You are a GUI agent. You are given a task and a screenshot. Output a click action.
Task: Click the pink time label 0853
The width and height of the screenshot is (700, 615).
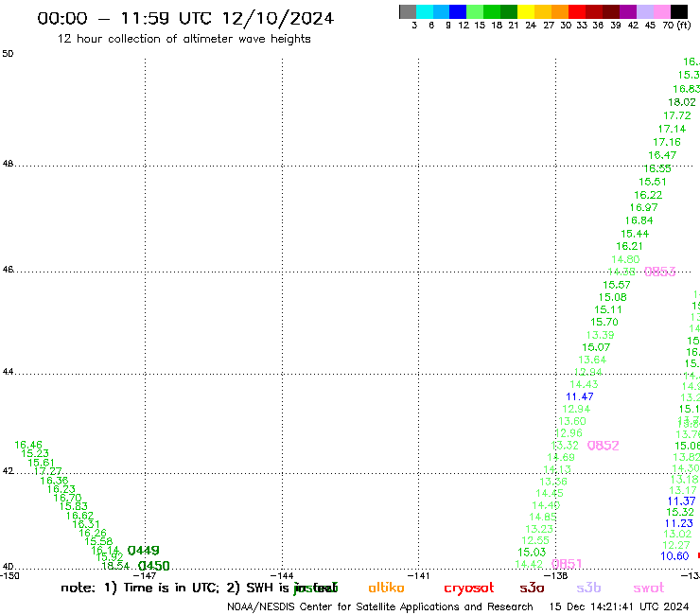660,272
